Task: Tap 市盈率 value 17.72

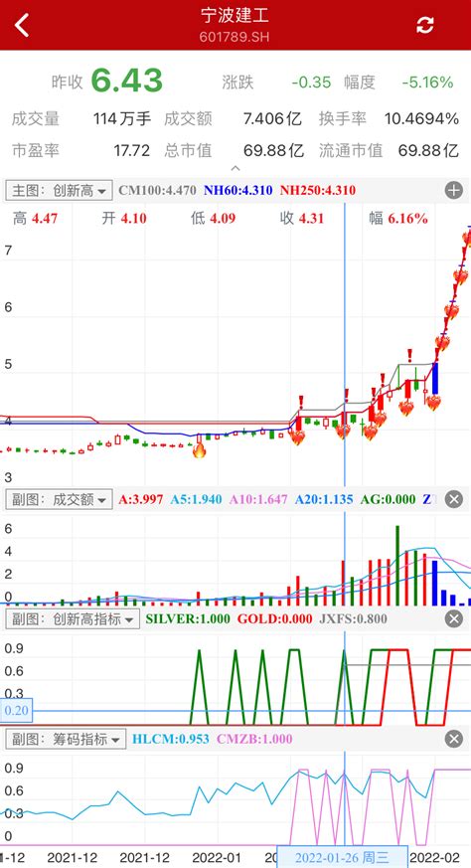Action: point(132,150)
